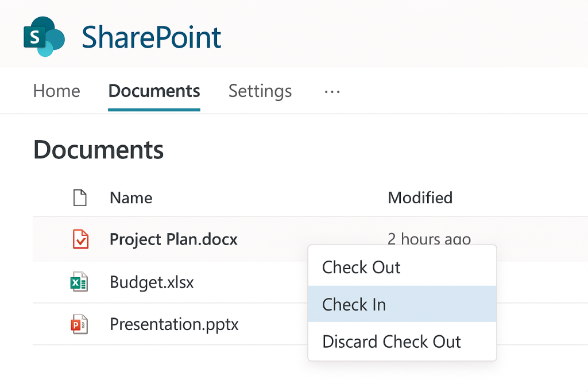Switch to the Documents tab
The height and width of the screenshot is (392, 588).
click(x=154, y=91)
